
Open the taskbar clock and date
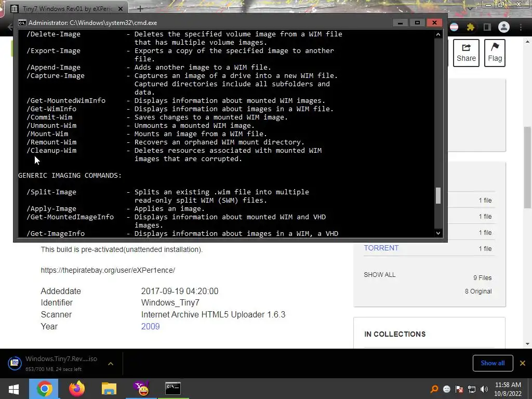point(508,389)
